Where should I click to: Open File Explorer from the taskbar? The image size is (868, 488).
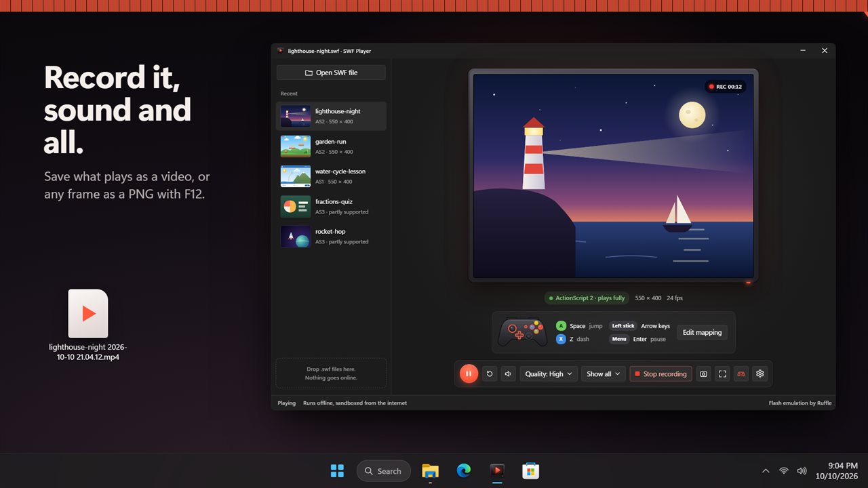(x=430, y=471)
